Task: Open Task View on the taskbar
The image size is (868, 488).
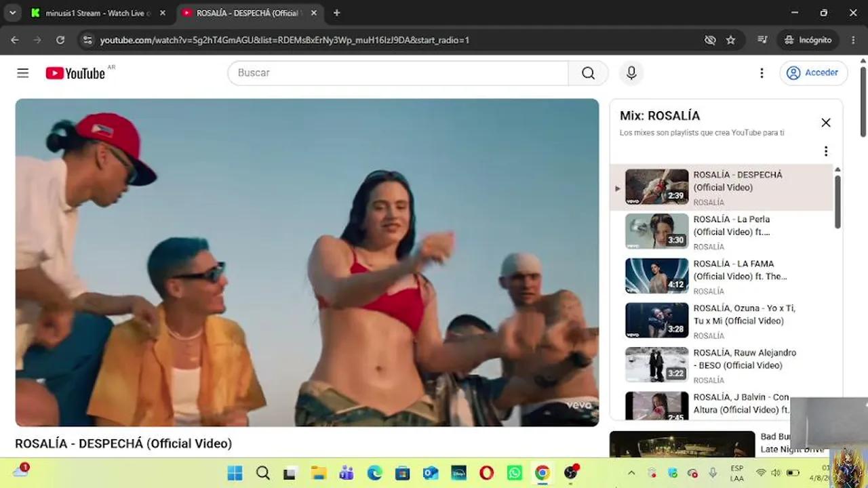Action: coord(291,473)
